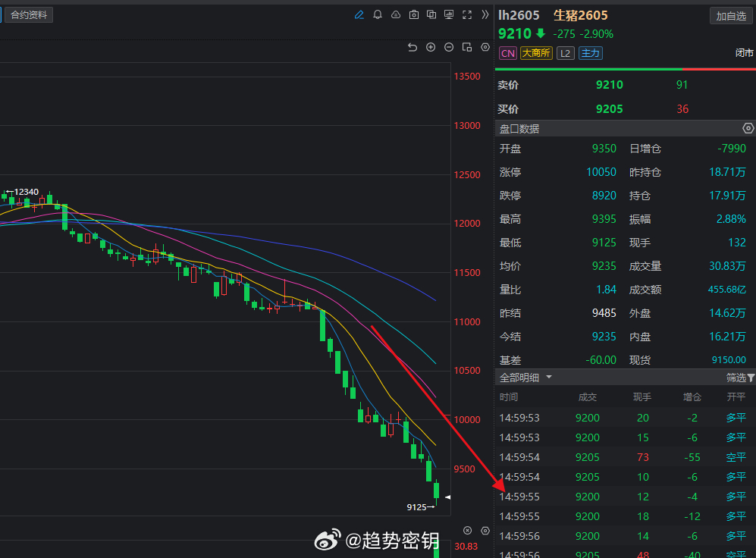The width and height of the screenshot is (756, 558).
Task: Select the 14:59:56 trade with 14 lots
Action: coord(625,536)
